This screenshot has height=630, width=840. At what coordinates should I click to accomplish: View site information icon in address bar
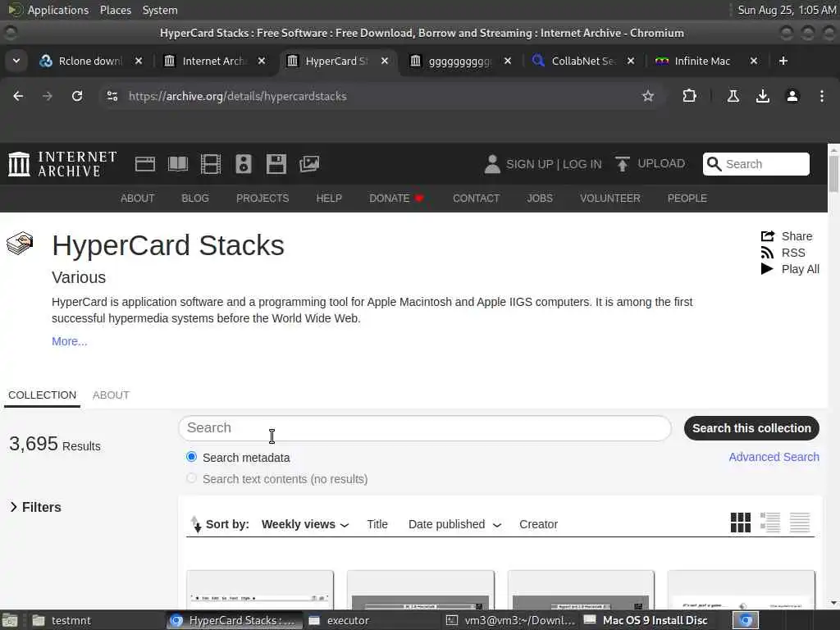tap(112, 97)
